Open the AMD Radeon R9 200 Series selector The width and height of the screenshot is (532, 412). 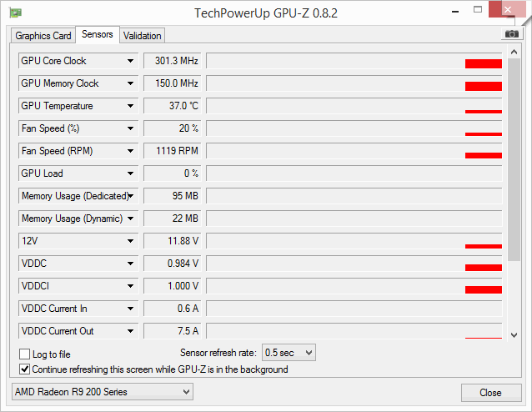[x=103, y=392]
